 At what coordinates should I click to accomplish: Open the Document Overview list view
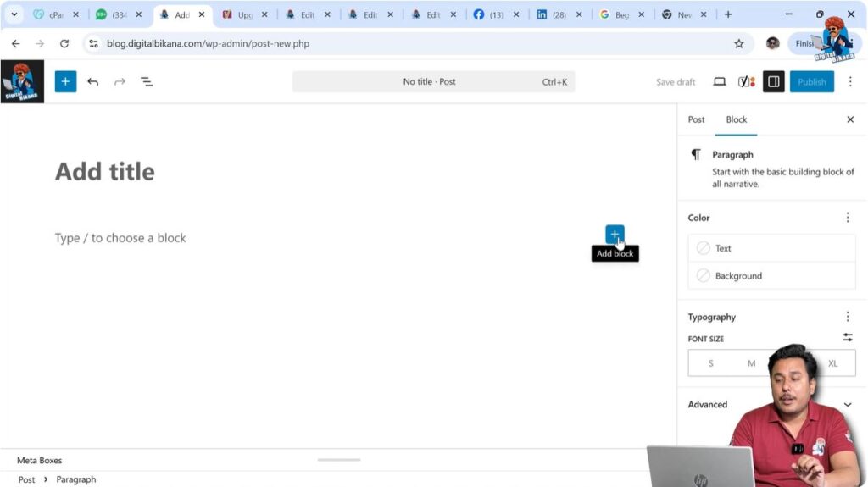pos(147,82)
